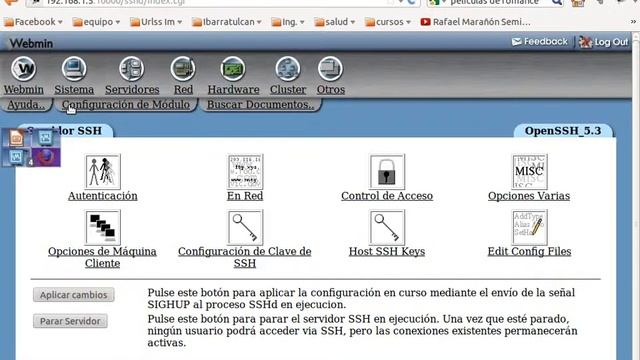Image resolution: width=640 pixels, height=360 pixels.
Task: Open the Configuración de Módulo tab
Action: 126,104
